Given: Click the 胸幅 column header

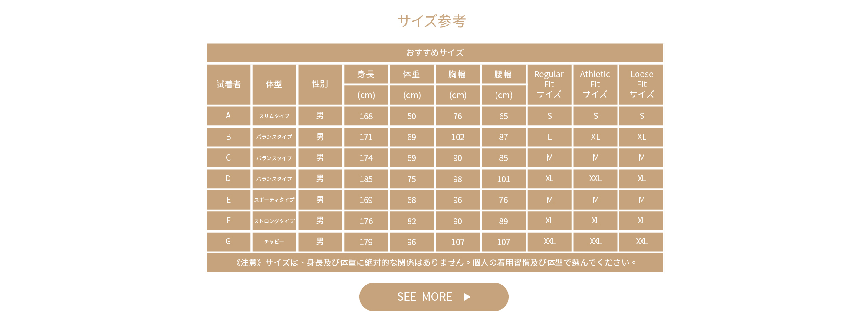Looking at the screenshot, I should pos(457,74).
